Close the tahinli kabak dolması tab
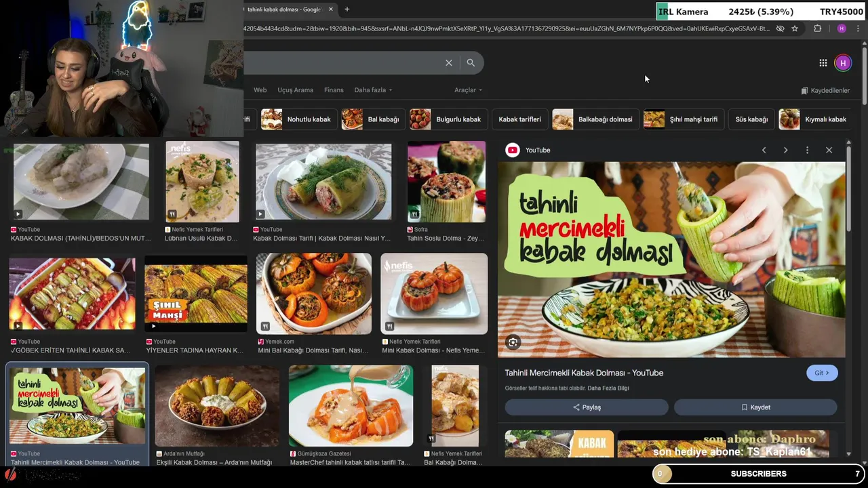 pos(331,9)
